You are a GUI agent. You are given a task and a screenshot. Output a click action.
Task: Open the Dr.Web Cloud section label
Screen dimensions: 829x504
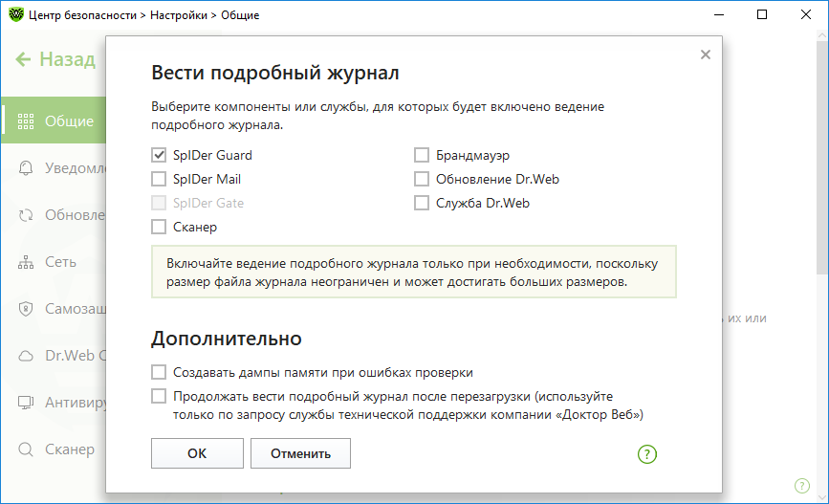click(x=76, y=356)
